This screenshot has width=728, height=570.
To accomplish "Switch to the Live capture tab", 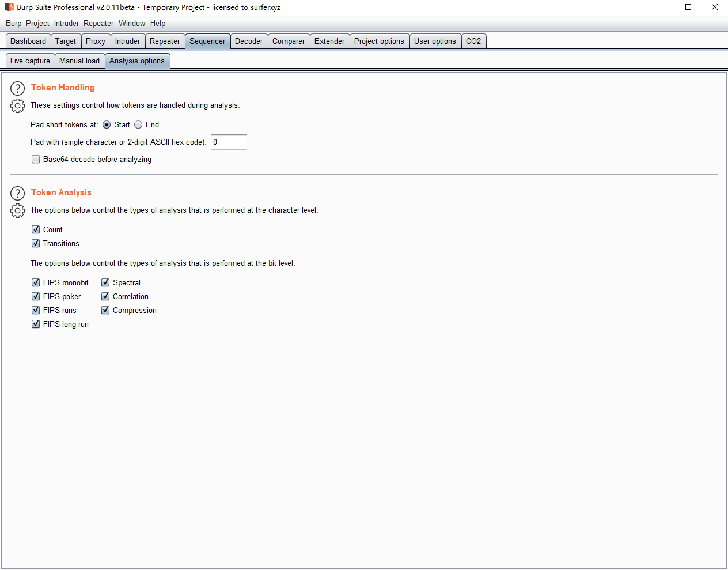I will 30,61.
